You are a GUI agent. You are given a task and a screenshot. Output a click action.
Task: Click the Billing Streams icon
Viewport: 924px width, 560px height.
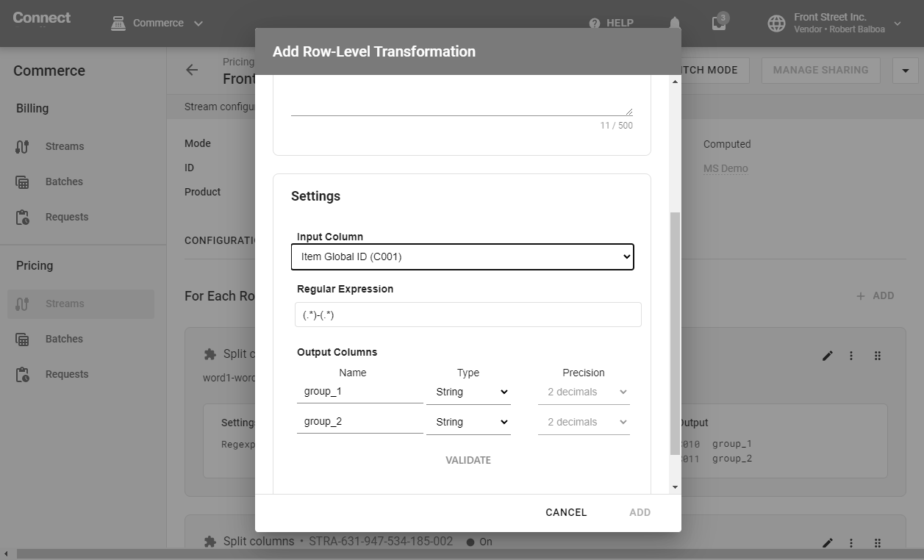click(22, 146)
